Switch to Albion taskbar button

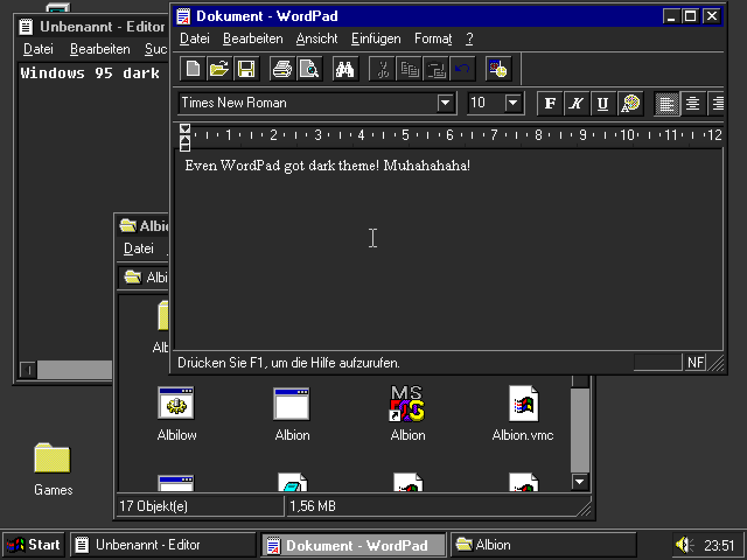543,545
